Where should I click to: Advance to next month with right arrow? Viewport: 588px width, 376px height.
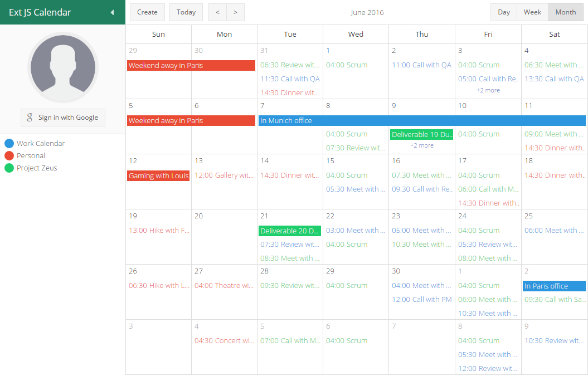(x=235, y=12)
